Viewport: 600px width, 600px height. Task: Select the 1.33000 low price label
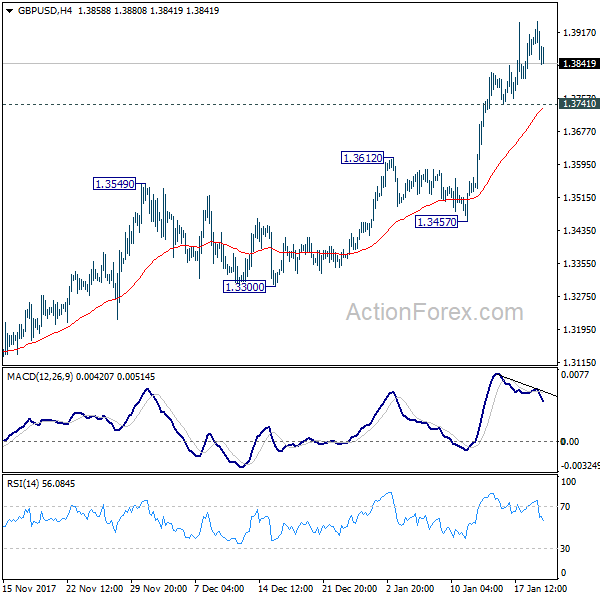(245, 286)
